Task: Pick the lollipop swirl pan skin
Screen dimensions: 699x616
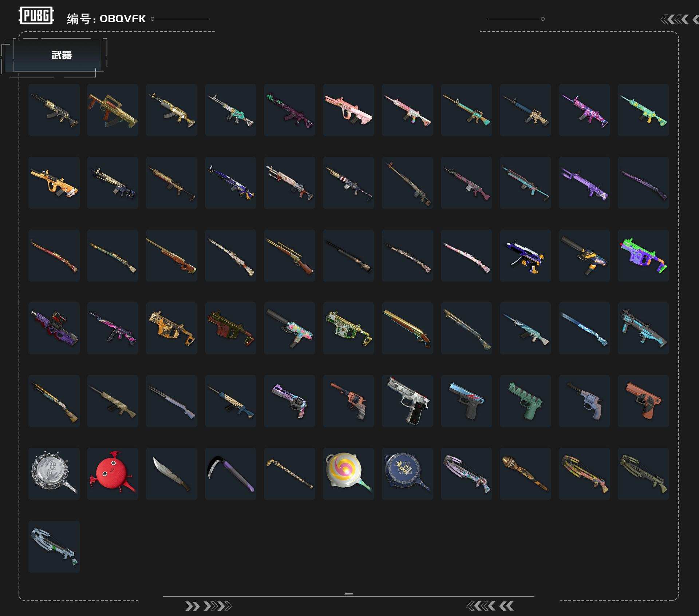Action: click(348, 474)
